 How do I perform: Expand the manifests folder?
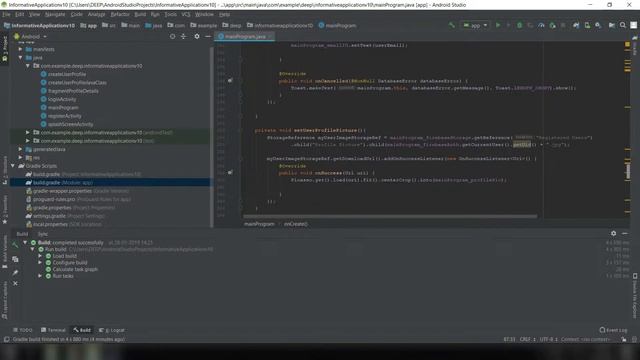(x=20, y=49)
